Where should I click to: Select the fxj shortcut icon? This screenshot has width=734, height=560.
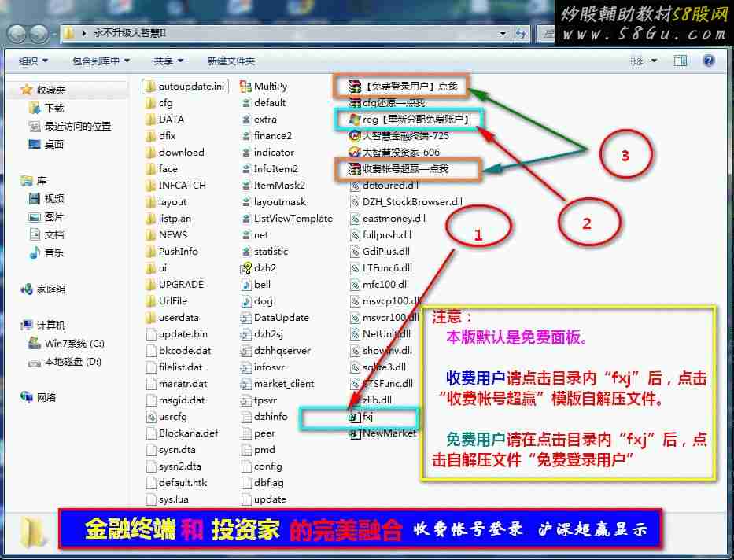(x=354, y=417)
